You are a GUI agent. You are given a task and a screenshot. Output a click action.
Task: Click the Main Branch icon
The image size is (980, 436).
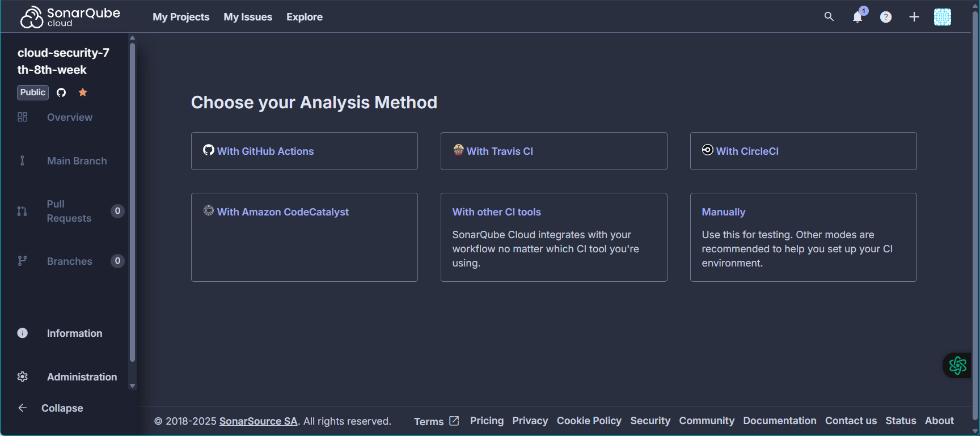click(x=23, y=160)
